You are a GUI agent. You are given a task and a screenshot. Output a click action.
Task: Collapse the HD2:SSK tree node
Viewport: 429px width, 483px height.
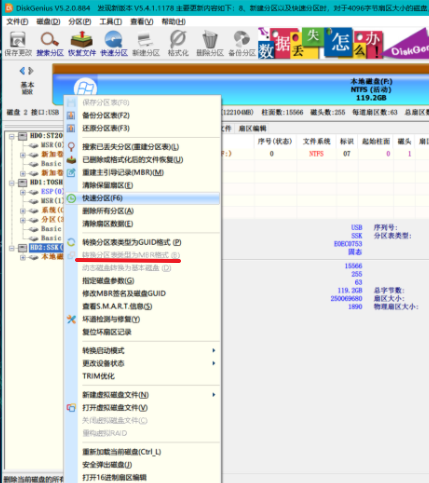tap(12, 248)
